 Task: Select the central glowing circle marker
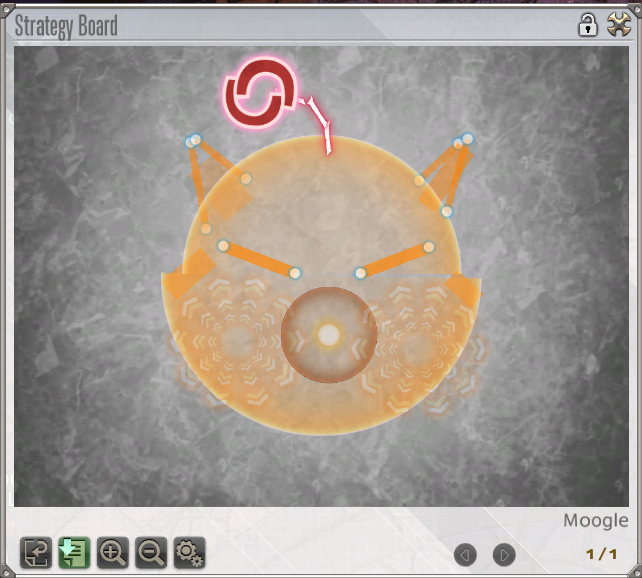click(x=329, y=335)
